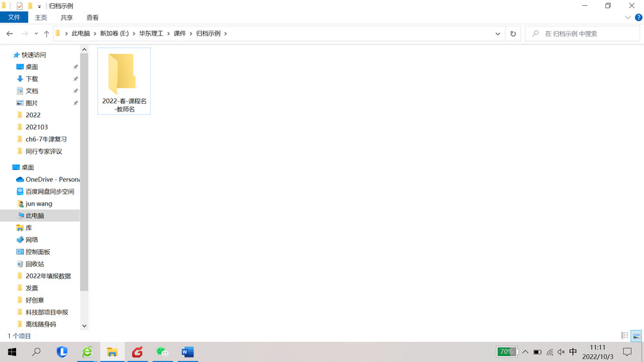This screenshot has width=644, height=362.
Task: Switch to the 查看 ribbon tab
Action: click(x=92, y=17)
